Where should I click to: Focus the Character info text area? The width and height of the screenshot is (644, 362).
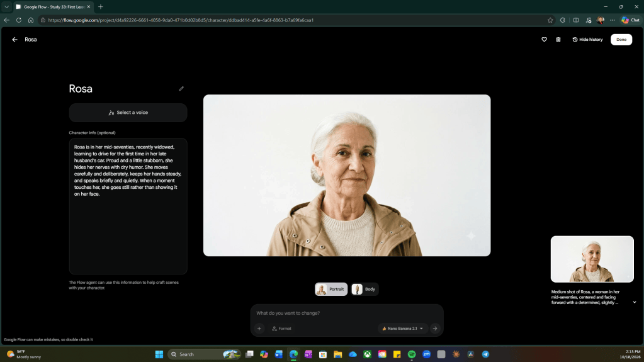(128, 206)
